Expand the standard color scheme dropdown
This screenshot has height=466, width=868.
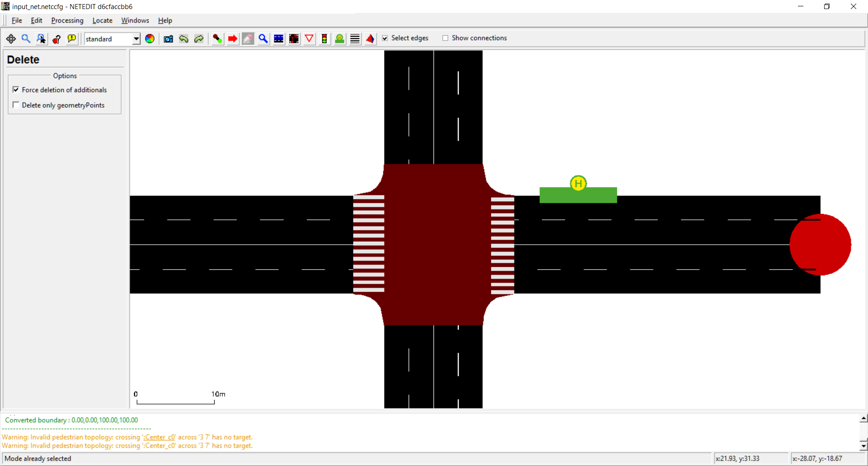[136, 39]
